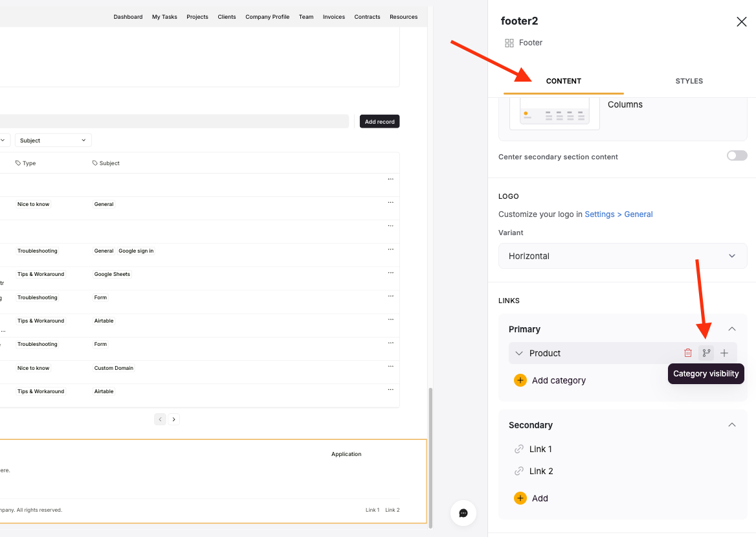Click the Application footer heading
The height and width of the screenshot is (537, 756).
coord(346,454)
